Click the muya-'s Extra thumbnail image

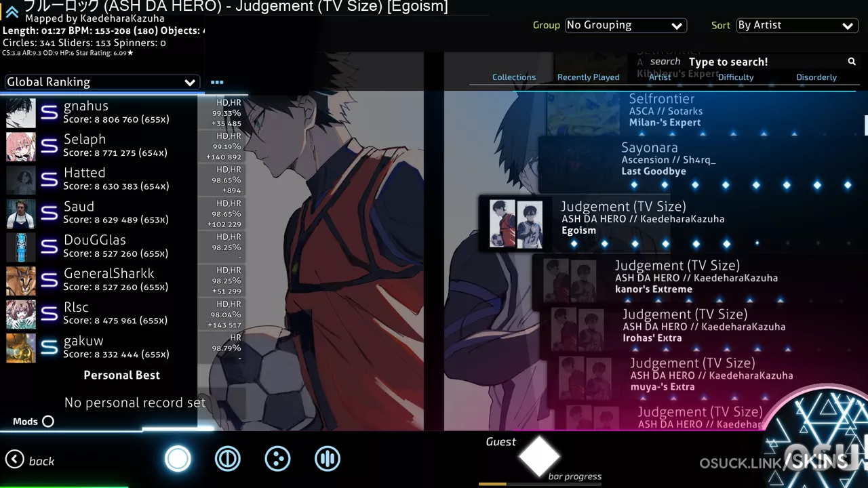pos(585,379)
